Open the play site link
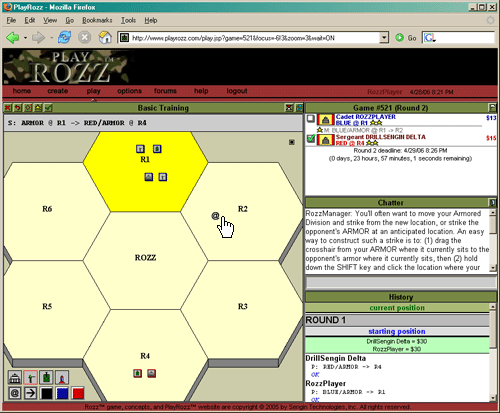The image size is (500, 413). pos(93,91)
